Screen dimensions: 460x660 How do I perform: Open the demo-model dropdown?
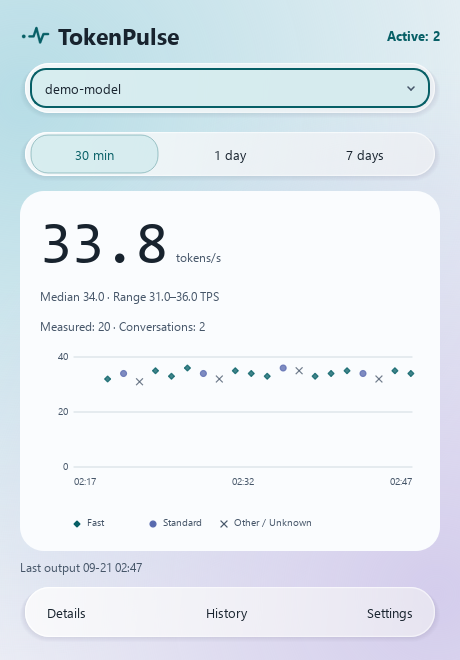point(230,88)
